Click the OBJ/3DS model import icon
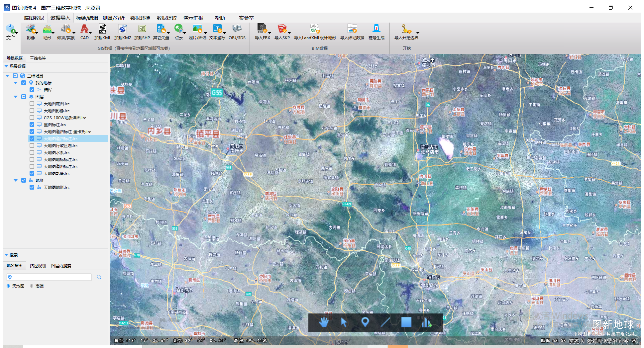The height and width of the screenshot is (348, 644). click(237, 29)
